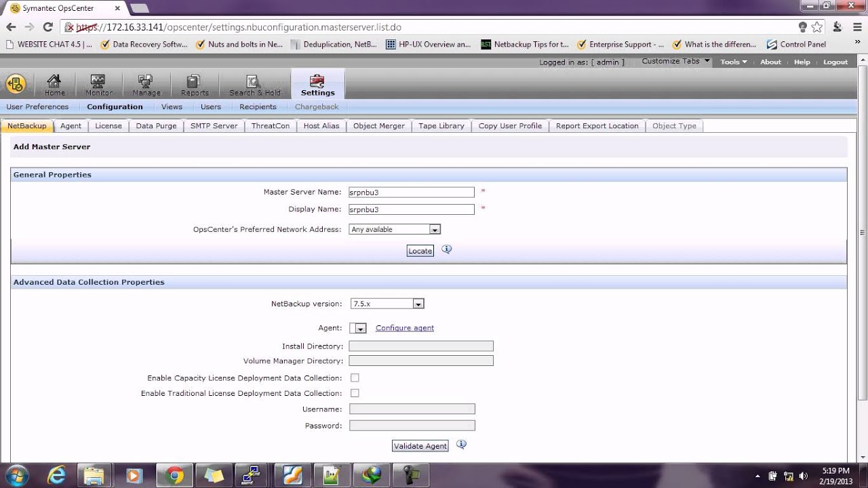Launch Internet Explorer from the taskbar
868x488 pixels.
tap(56, 475)
